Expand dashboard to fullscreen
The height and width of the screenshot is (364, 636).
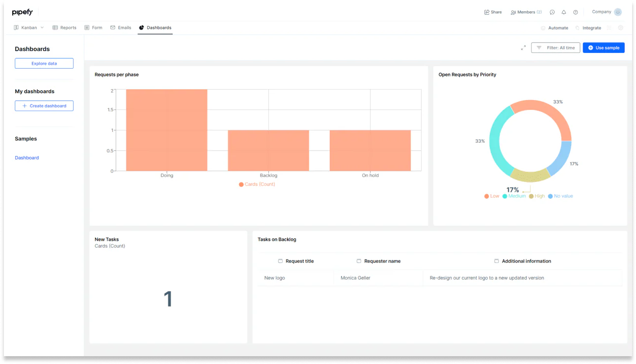(523, 48)
